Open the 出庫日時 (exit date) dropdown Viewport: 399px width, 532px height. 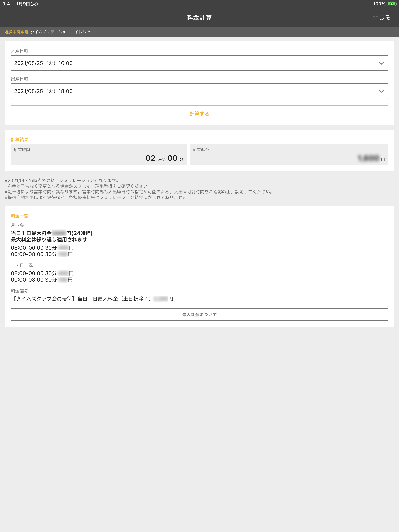(199, 91)
